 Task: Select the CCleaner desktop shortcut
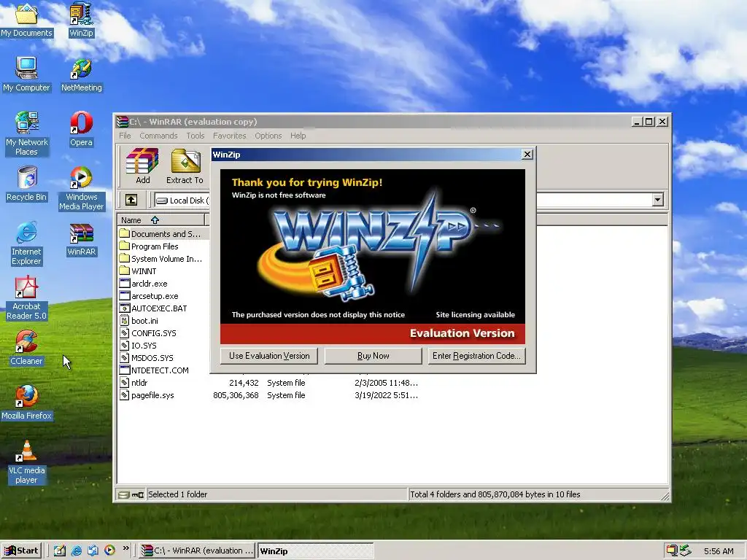(26, 349)
